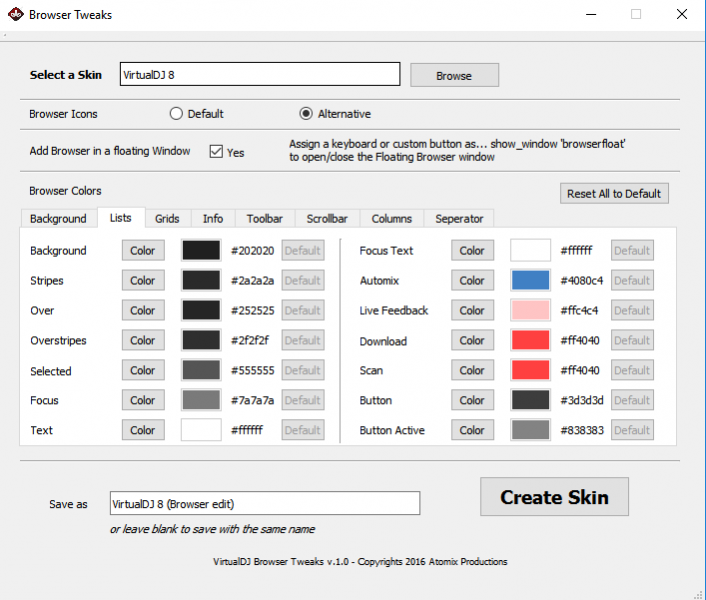Minimize the Browser Tweaks window
The width and height of the screenshot is (706, 600).
tap(591, 14)
